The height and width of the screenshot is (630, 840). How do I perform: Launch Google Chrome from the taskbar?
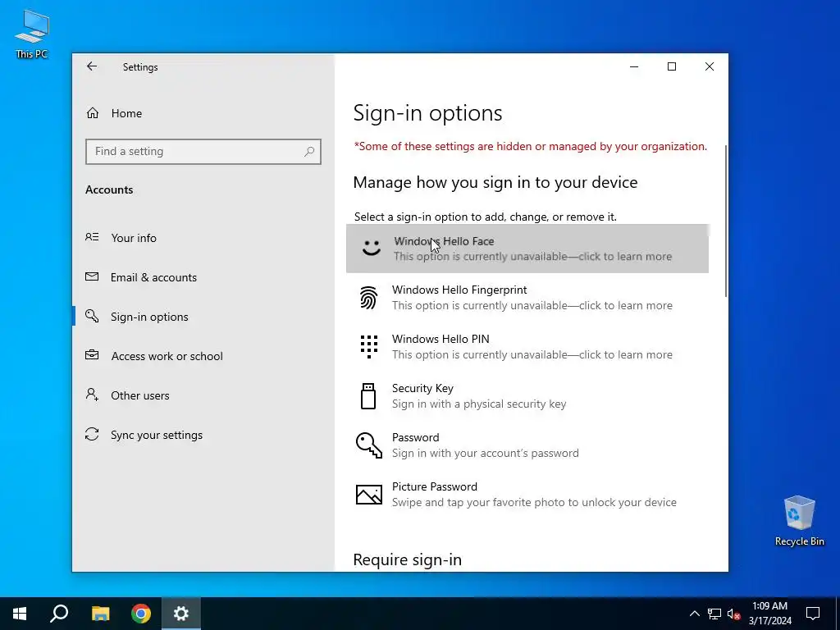(141, 614)
